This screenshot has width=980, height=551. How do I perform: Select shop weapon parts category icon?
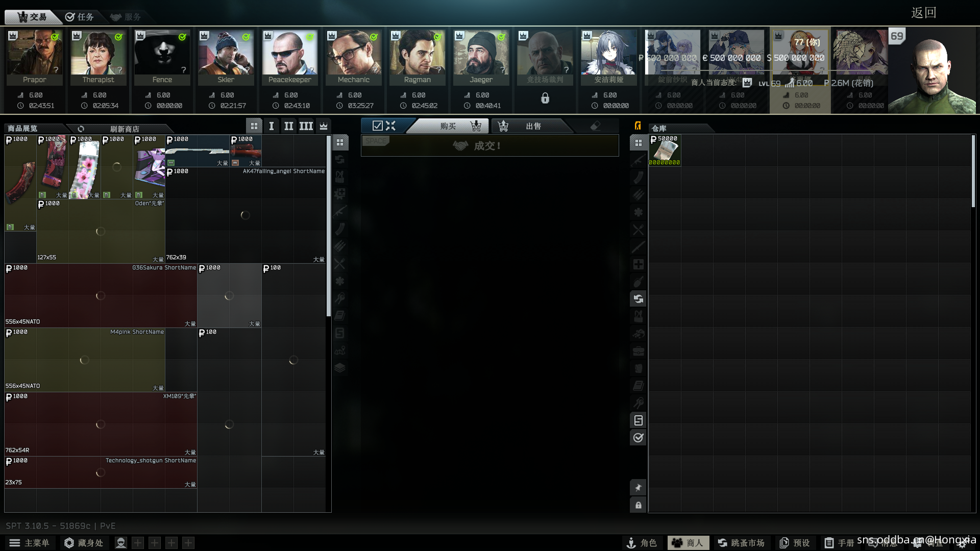coord(340,194)
